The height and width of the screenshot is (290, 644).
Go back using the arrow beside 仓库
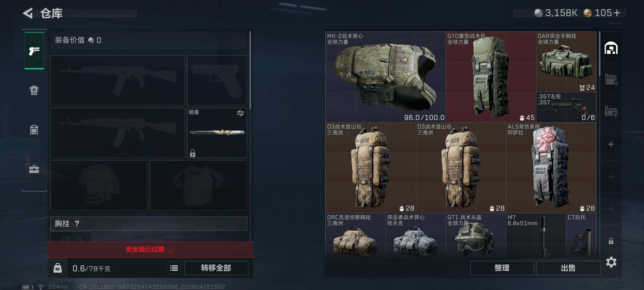[28, 13]
